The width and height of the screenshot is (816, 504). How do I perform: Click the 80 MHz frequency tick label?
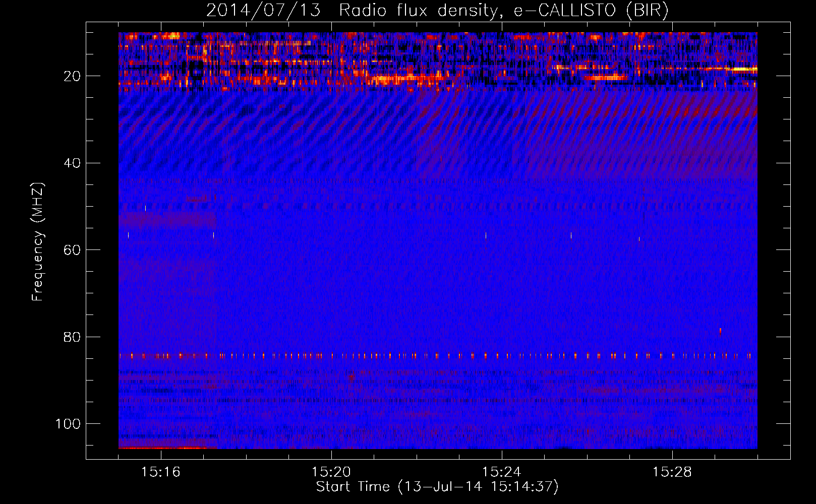(x=73, y=337)
